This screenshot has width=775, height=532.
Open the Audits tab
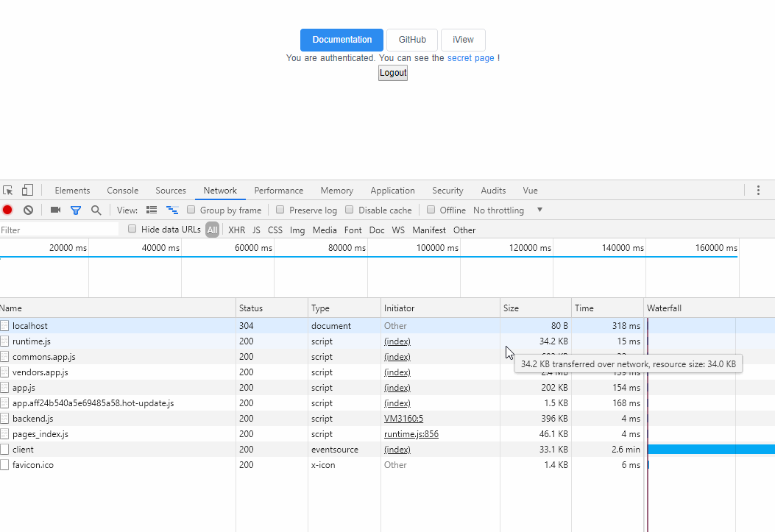click(x=493, y=190)
